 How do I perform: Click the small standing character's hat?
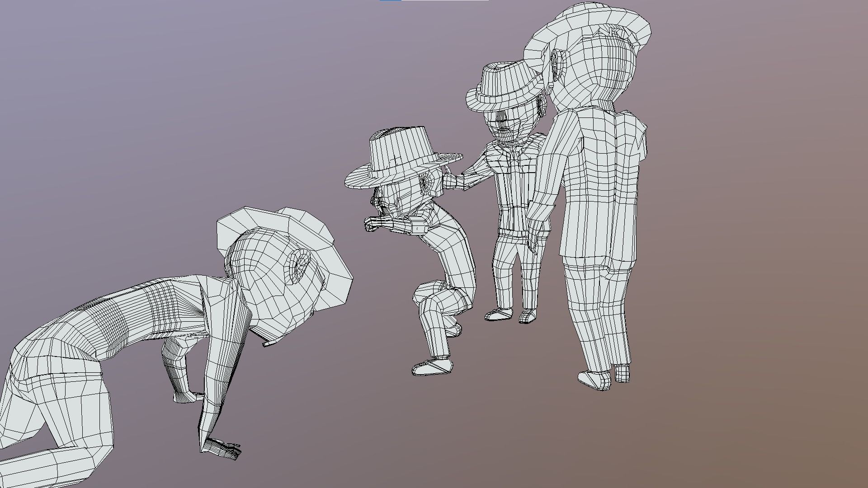(505, 86)
